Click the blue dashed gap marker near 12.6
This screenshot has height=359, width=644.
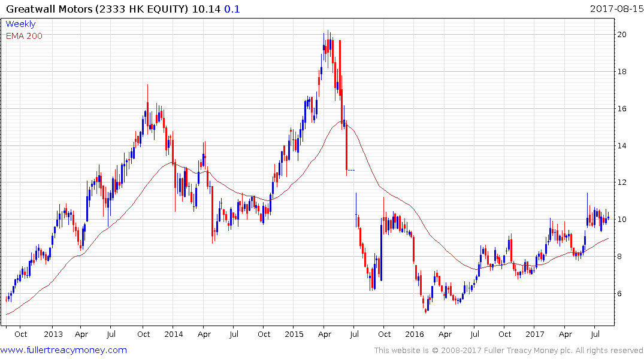[351, 170]
